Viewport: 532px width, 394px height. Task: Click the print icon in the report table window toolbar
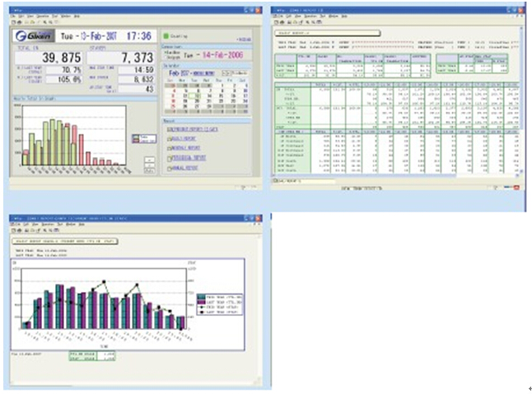pos(282,22)
